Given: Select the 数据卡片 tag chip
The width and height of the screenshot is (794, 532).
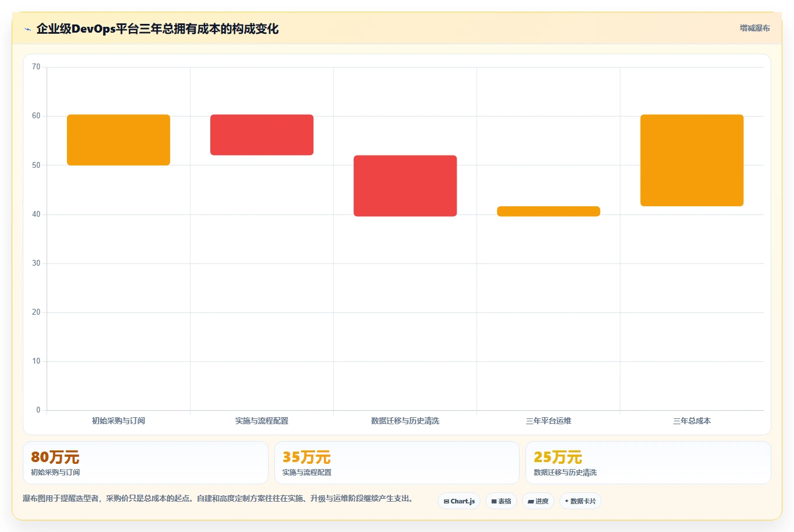Looking at the screenshot, I should pos(580,501).
